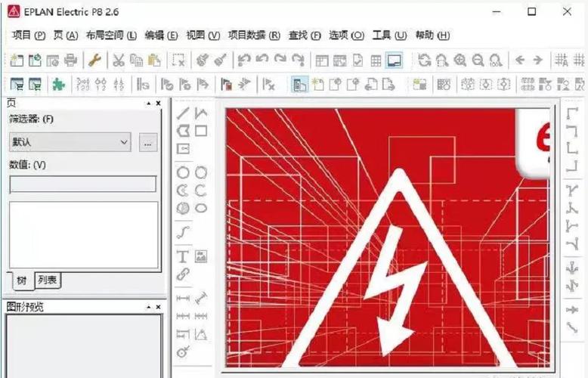Click the 数值 (V) input field
This screenshot has height=378, width=588.
83,184
